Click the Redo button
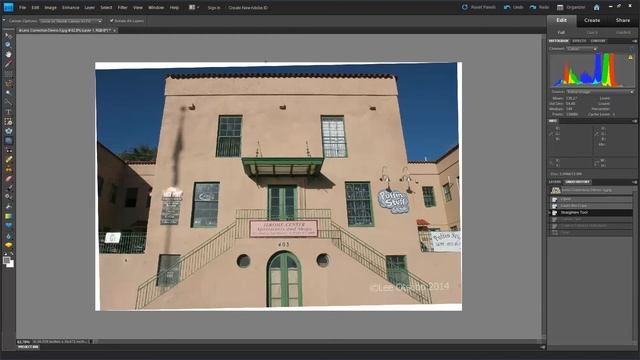Screen dimensions: 640x360 pos(539,7)
